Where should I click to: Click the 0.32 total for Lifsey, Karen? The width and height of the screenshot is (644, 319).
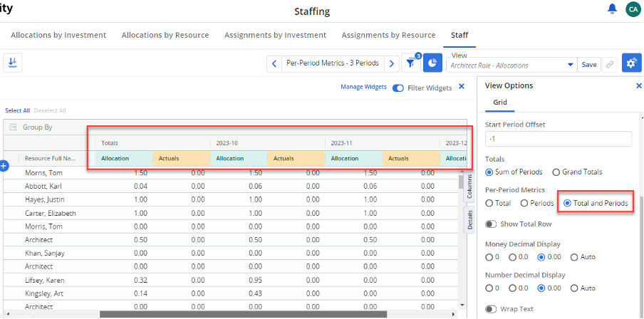tap(140, 281)
